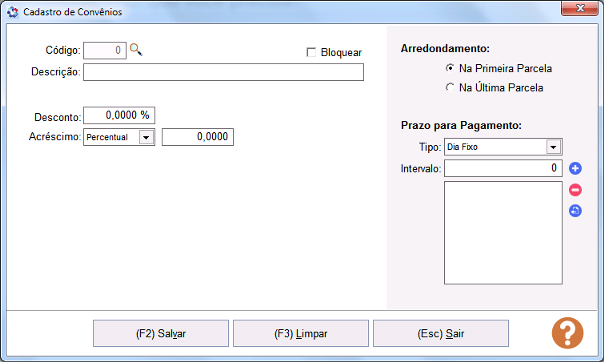Click the Desconto percentage field
604x362 pixels.
point(119,115)
